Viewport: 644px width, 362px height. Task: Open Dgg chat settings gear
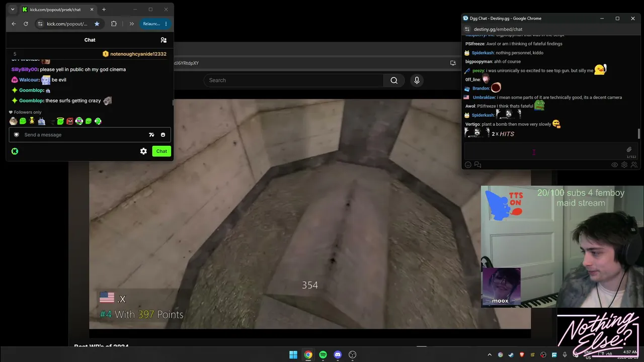(x=624, y=165)
